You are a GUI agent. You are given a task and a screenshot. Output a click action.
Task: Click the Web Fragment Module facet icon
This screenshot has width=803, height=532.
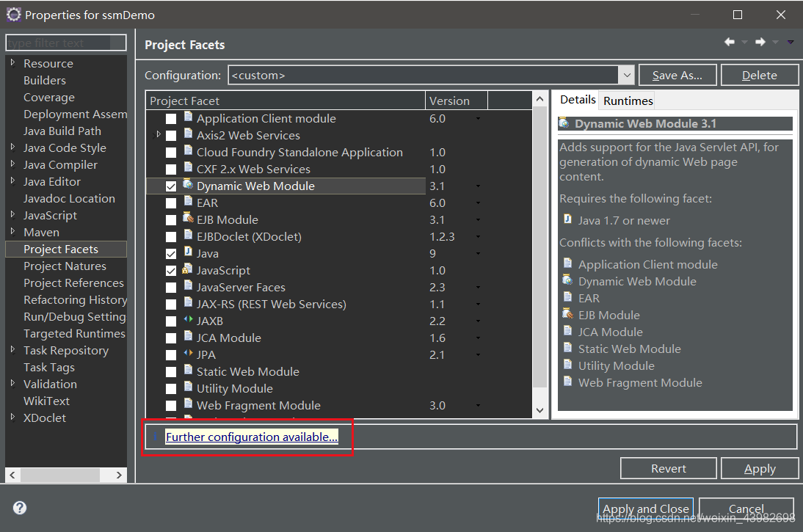188,404
